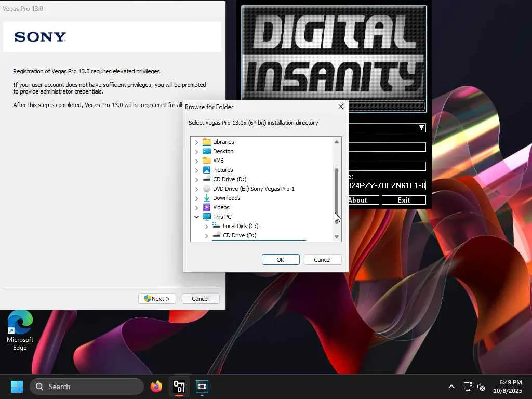
Task: Expand CD Drive (D:) under This PC
Action: pyautogui.click(x=207, y=235)
